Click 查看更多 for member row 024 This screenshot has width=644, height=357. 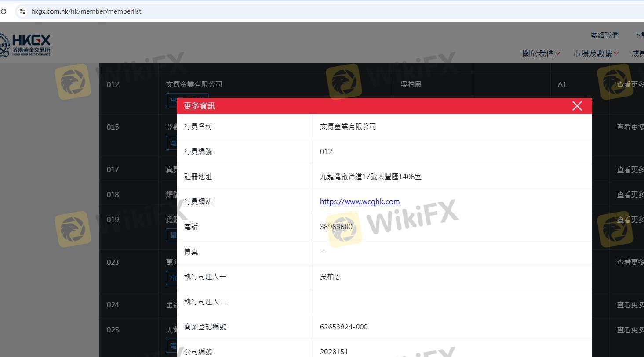(630, 305)
